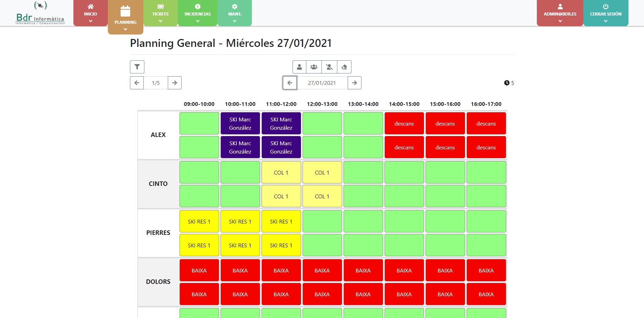644x318 pixels.
Task: Expand the INICIO dropdown menu
Action: [90, 13]
